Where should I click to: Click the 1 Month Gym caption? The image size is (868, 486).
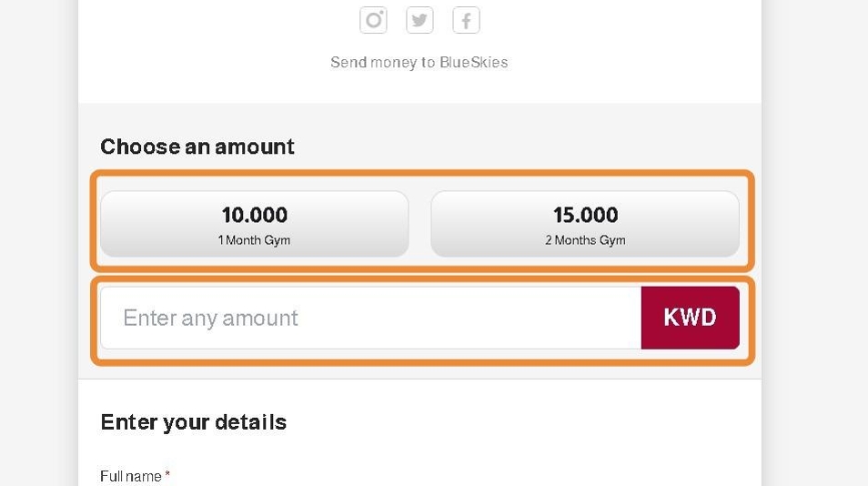254,241
